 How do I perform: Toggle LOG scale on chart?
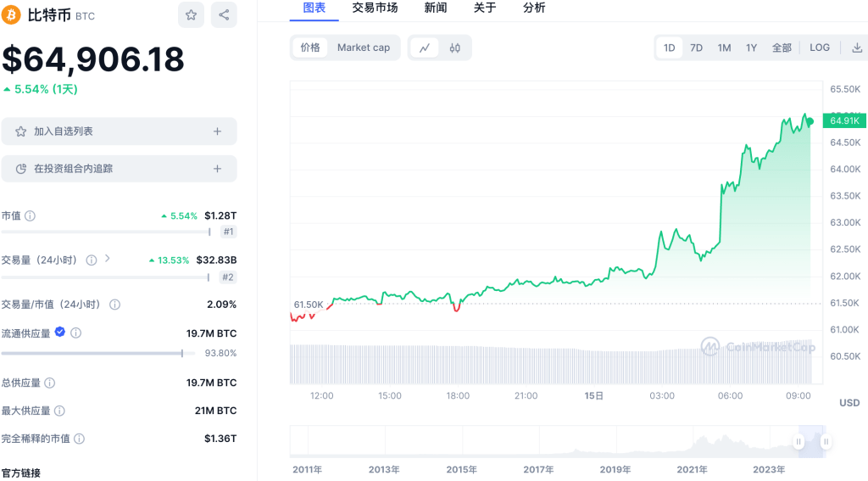(x=820, y=48)
